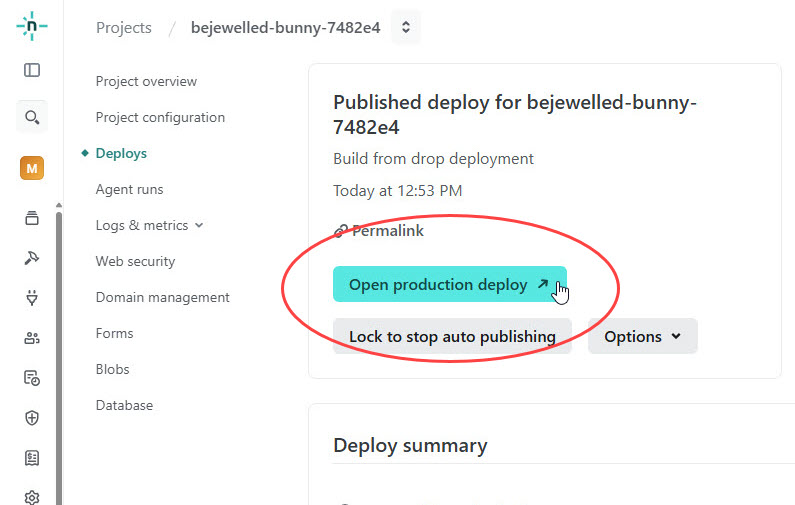795x505 pixels.
Task: Open Agent runs
Action: point(129,189)
